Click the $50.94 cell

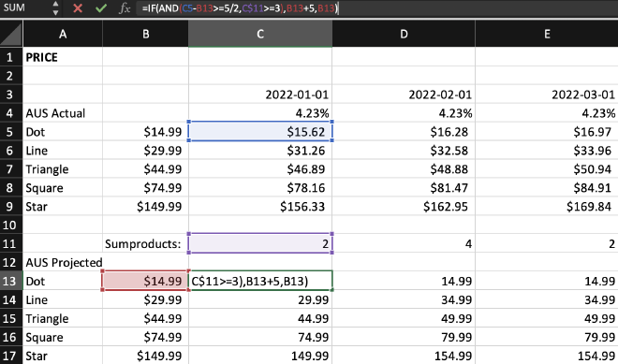tap(547, 169)
